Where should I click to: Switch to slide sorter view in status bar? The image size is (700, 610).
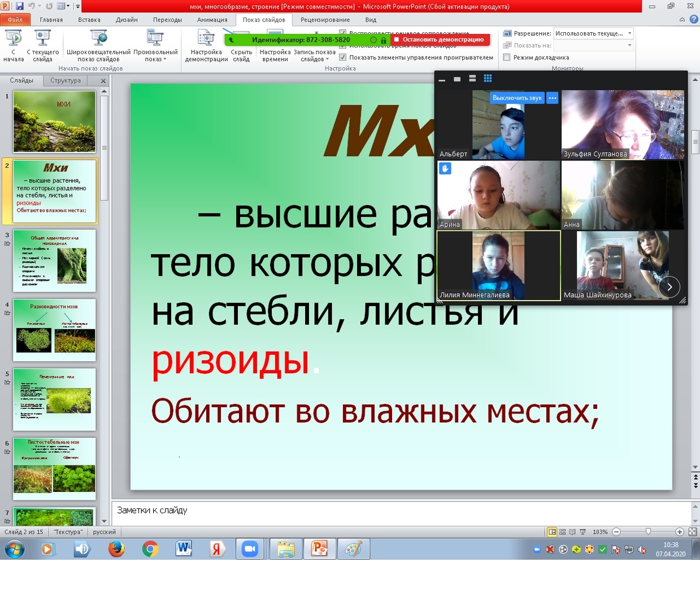pyautogui.click(x=562, y=532)
